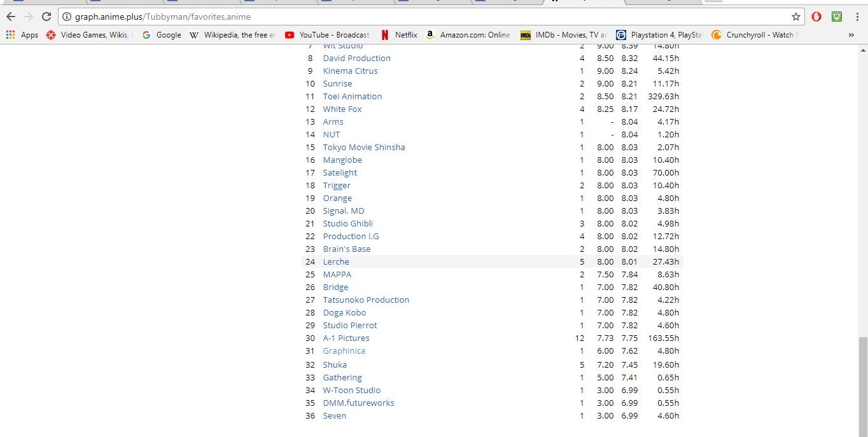Open Crunchyroll bookmark

(x=755, y=35)
